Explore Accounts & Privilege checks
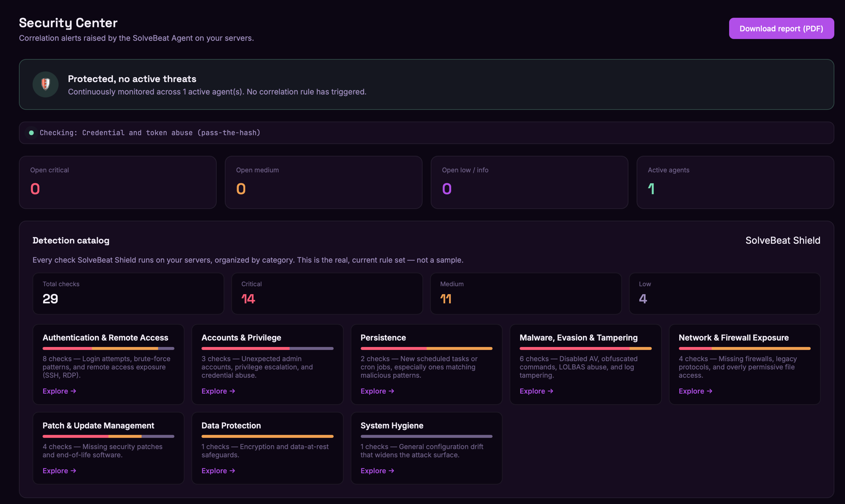This screenshot has width=845, height=504. (218, 391)
